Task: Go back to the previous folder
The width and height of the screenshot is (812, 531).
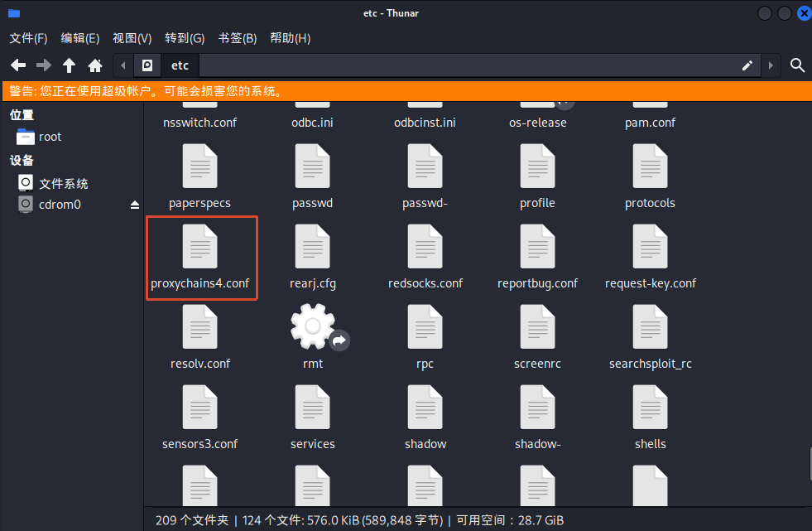Action: tap(18, 65)
